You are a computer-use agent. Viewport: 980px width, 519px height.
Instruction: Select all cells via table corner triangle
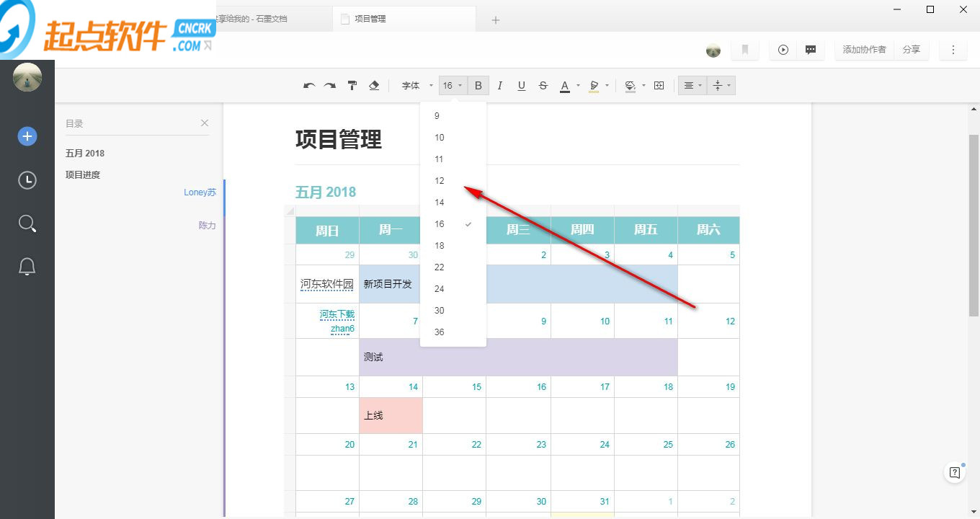[290, 210]
